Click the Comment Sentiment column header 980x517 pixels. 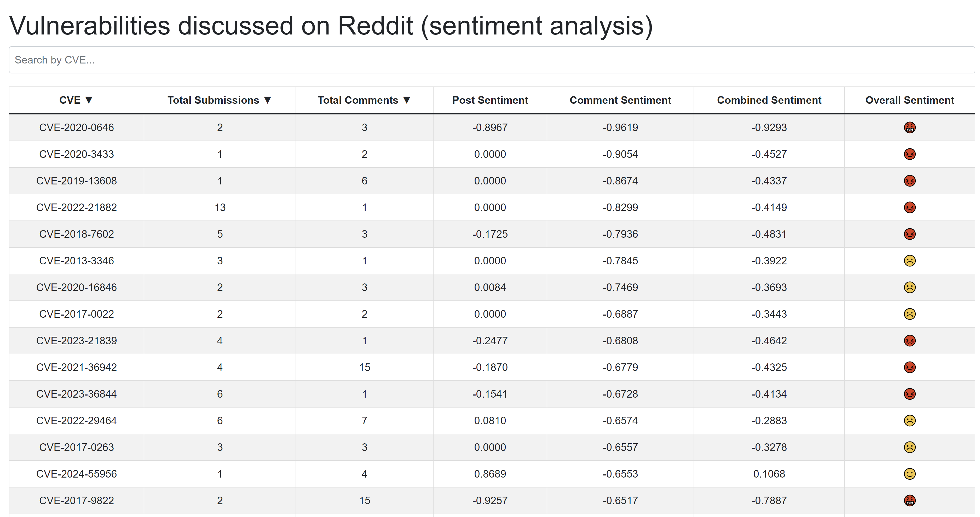tap(620, 100)
